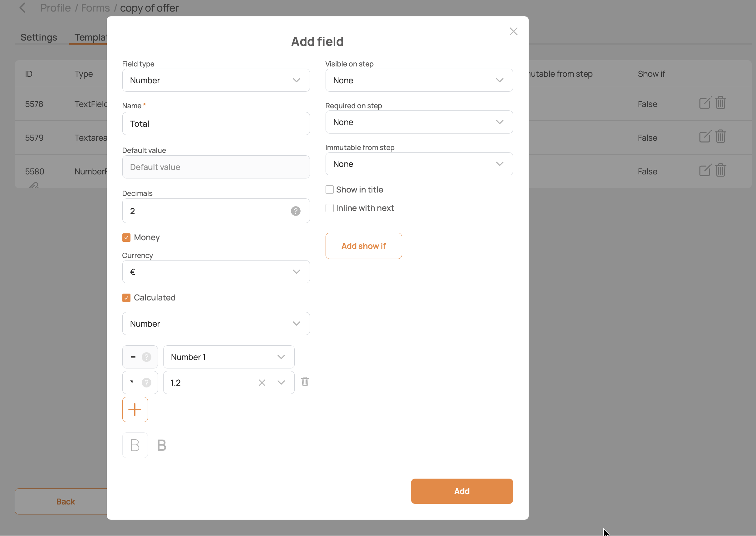
Task: Toggle bold formatting with the B icon
Action: [135, 445]
